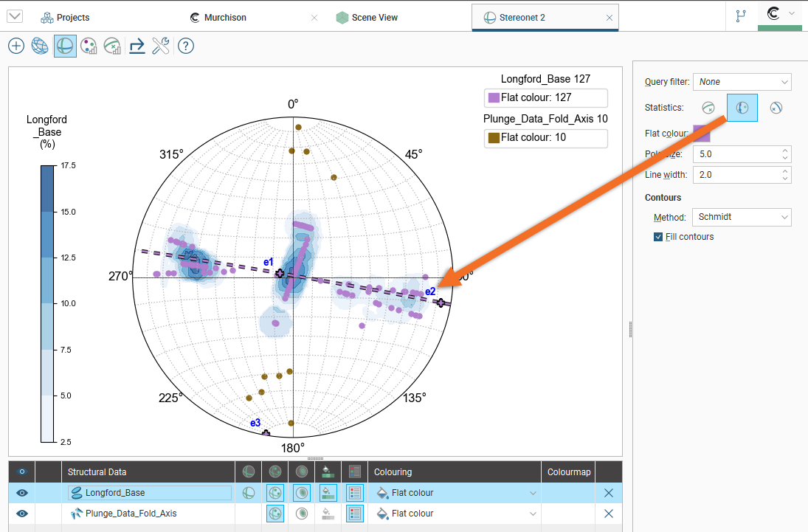
Task: Click the Seequent C logo button
Action: (x=773, y=13)
